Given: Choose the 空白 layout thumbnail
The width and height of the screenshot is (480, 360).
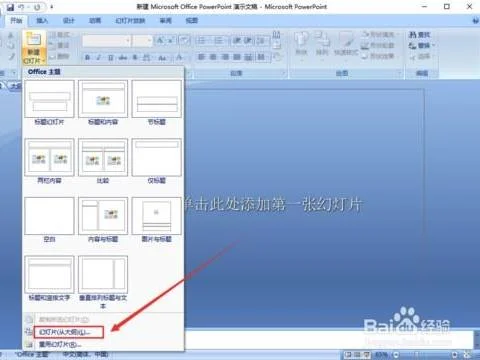Looking at the screenshot, I should point(49,216).
